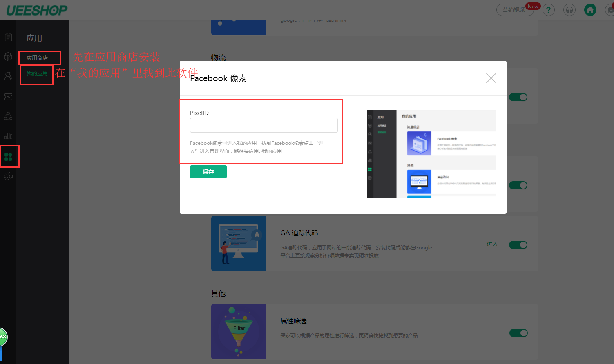The width and height of the screenshot is (614, 364).
Task: Click the PixelID input field
Action: point(263,125)
